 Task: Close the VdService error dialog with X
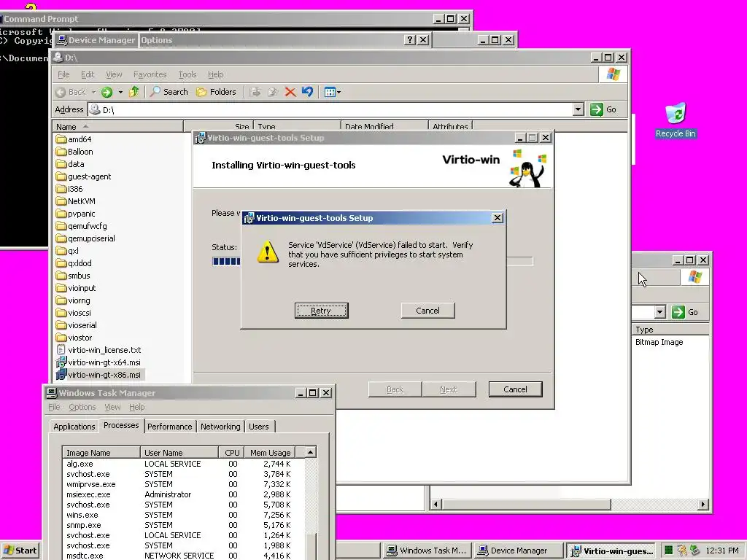[x=498, y=217]
